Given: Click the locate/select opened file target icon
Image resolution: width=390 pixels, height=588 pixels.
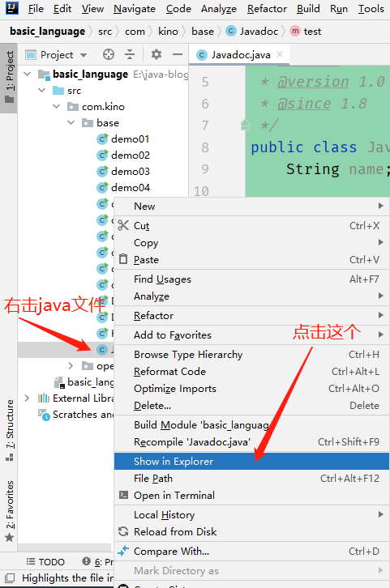Looking at the screenshot, I should [109, 55].
